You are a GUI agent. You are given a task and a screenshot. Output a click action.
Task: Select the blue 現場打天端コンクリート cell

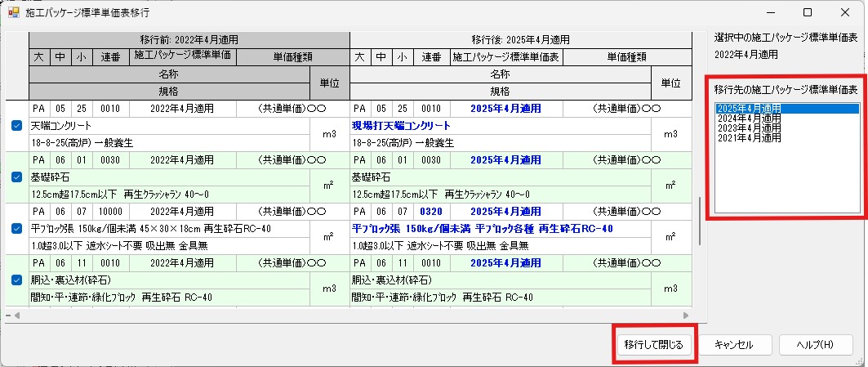click(412, 126)
